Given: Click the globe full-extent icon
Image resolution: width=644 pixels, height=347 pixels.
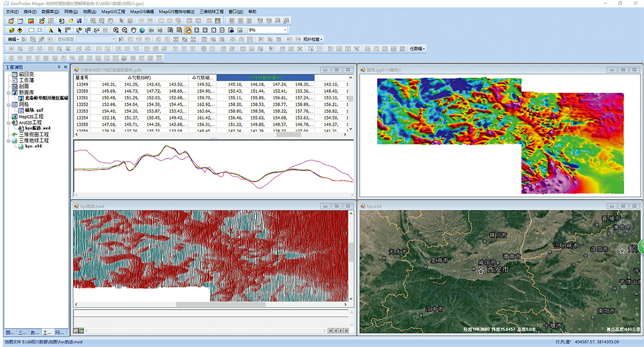Looking at the screenshot, I should click(x=142, y=30).
